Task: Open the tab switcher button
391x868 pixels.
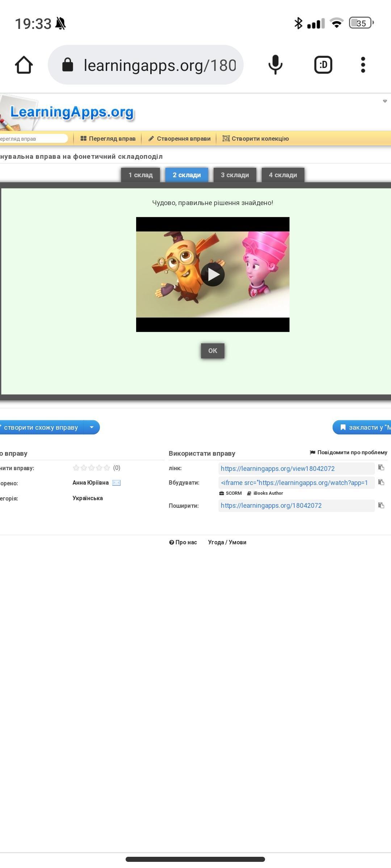Action: coord(323,65)
